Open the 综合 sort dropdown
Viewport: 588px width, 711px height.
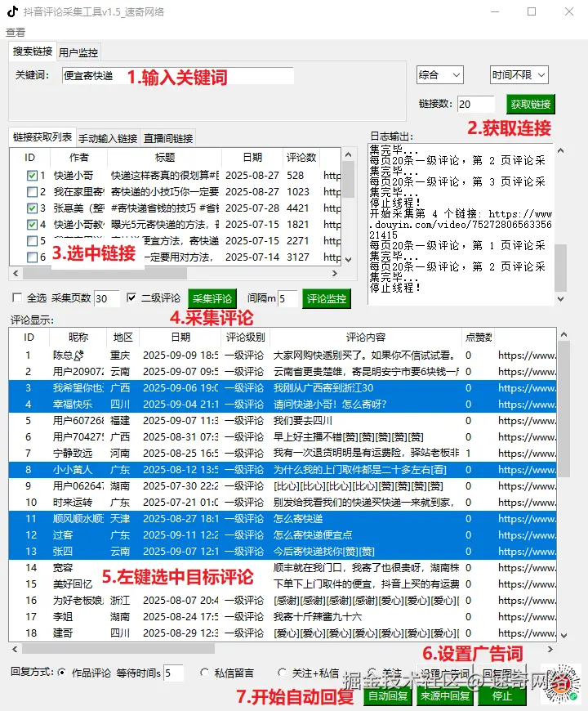440,75
